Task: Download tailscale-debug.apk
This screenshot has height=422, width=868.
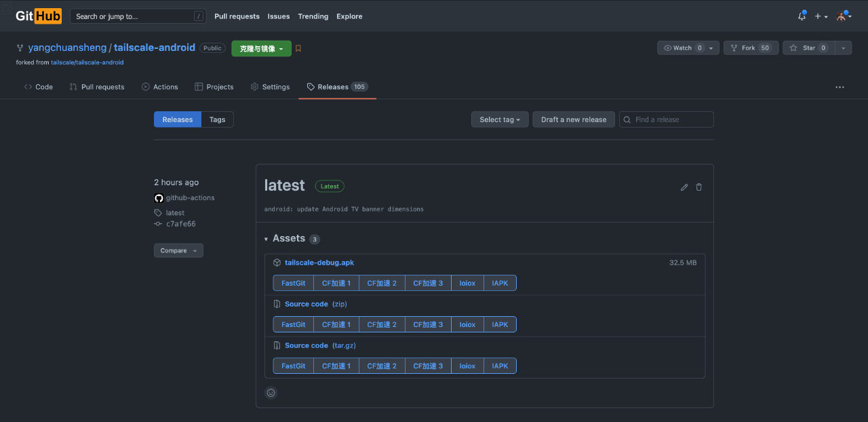Action: (319, 263)
